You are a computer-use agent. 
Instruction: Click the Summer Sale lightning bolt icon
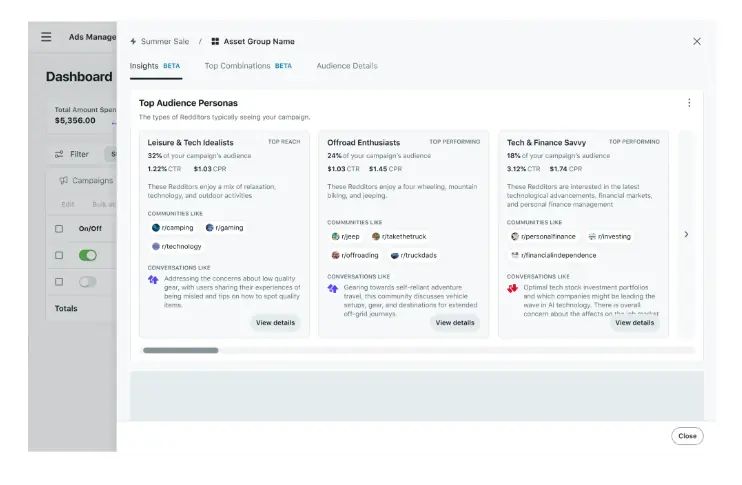click(133, 42)
